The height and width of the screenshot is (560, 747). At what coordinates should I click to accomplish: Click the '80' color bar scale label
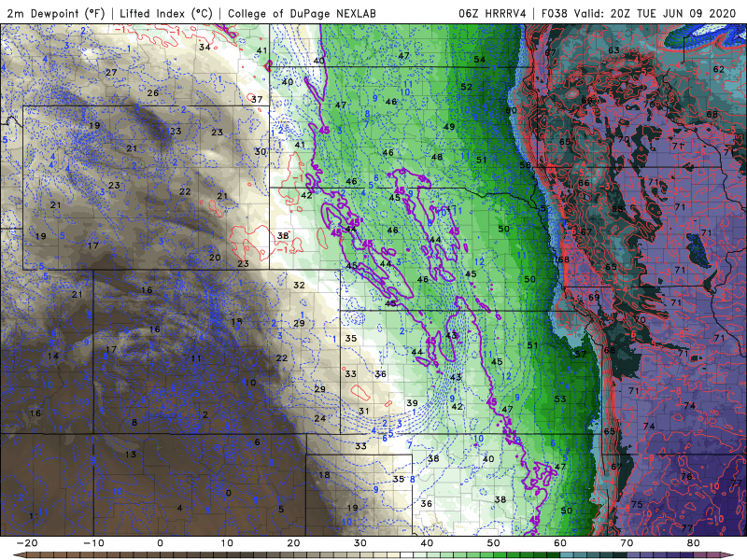click(x=694, y=543)
